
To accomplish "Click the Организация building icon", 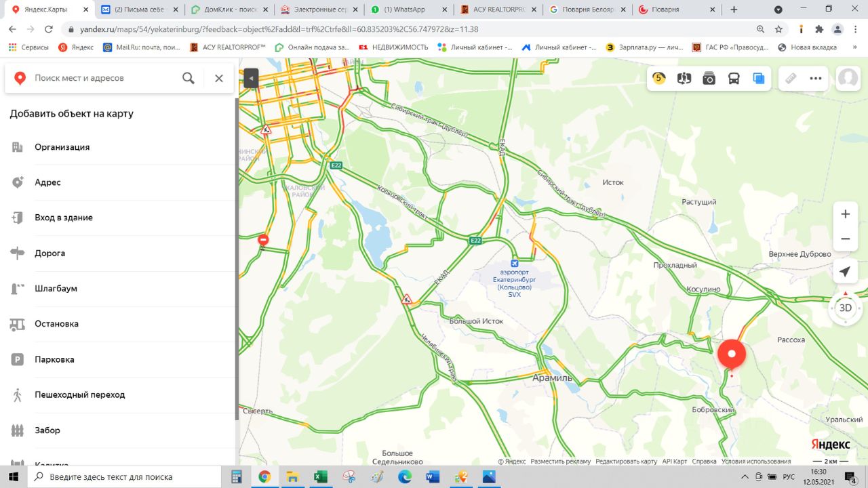I will (x=18, y=147).
